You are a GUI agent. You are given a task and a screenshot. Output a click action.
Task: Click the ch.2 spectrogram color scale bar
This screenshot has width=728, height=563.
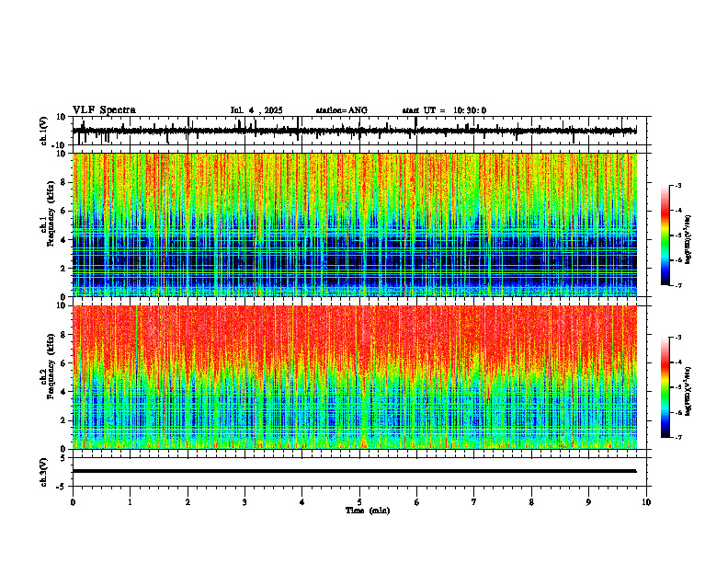[665, 387]
